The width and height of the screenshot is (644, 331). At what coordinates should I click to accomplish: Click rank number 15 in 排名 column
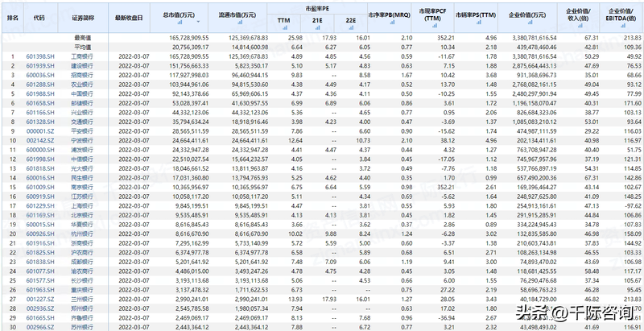(x=13, y=187)
